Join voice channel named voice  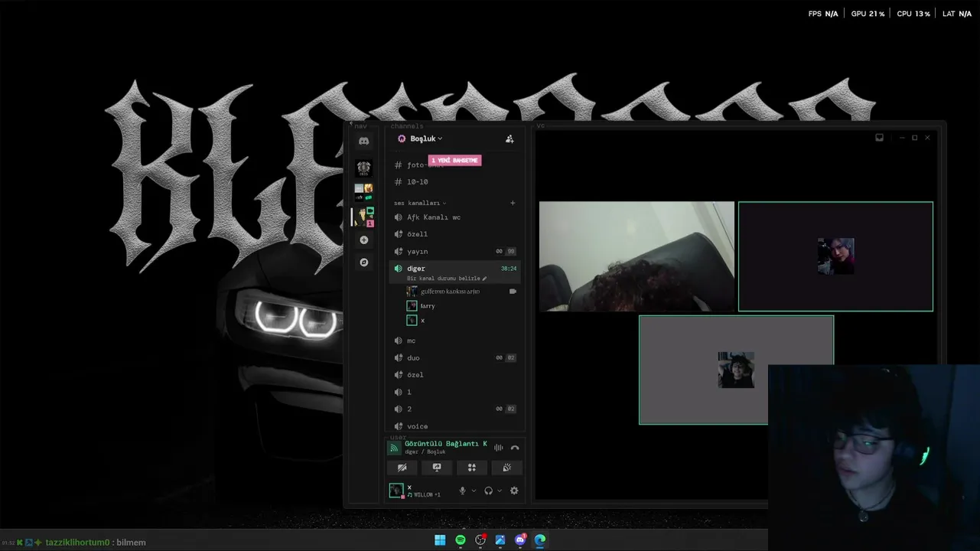(x=455, y=426)
